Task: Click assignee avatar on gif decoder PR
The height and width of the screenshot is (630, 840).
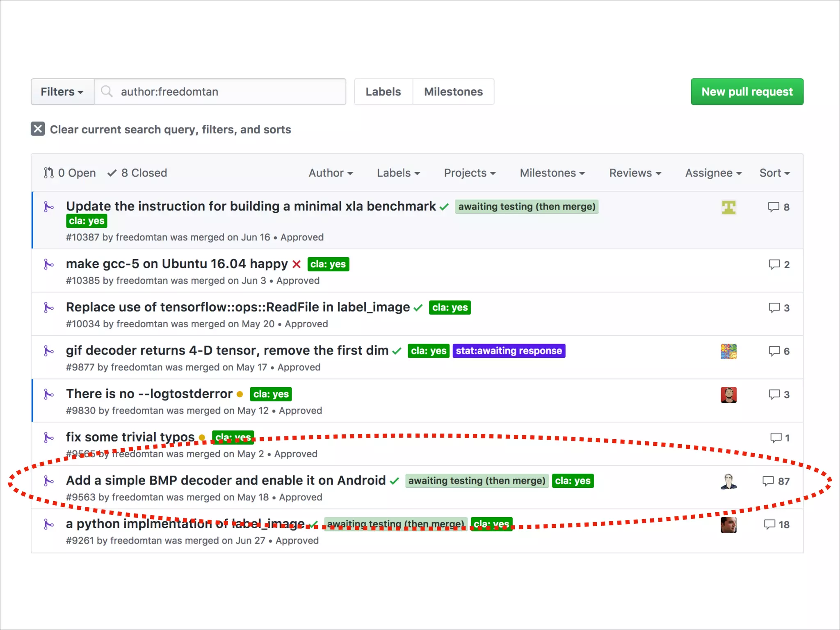Action: coord(728,351)
